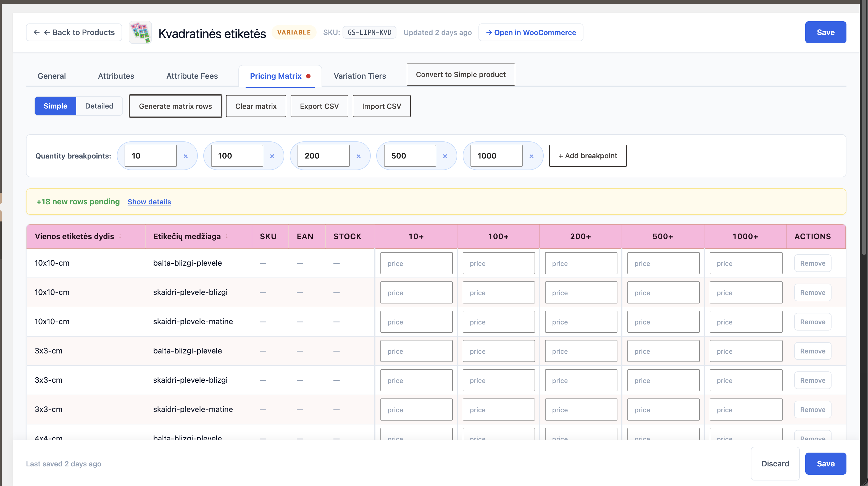Click the Kvadratinės etiketės product thumbnail

tap(140, 32)
